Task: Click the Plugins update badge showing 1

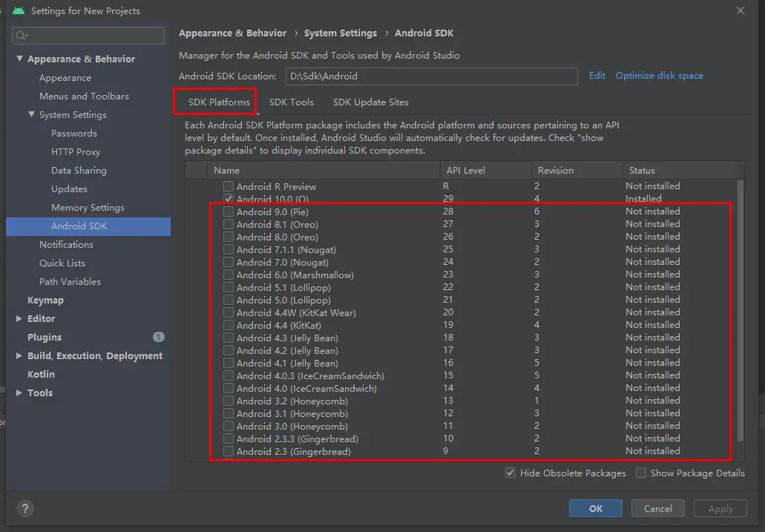Action: [x=159, y=337]
